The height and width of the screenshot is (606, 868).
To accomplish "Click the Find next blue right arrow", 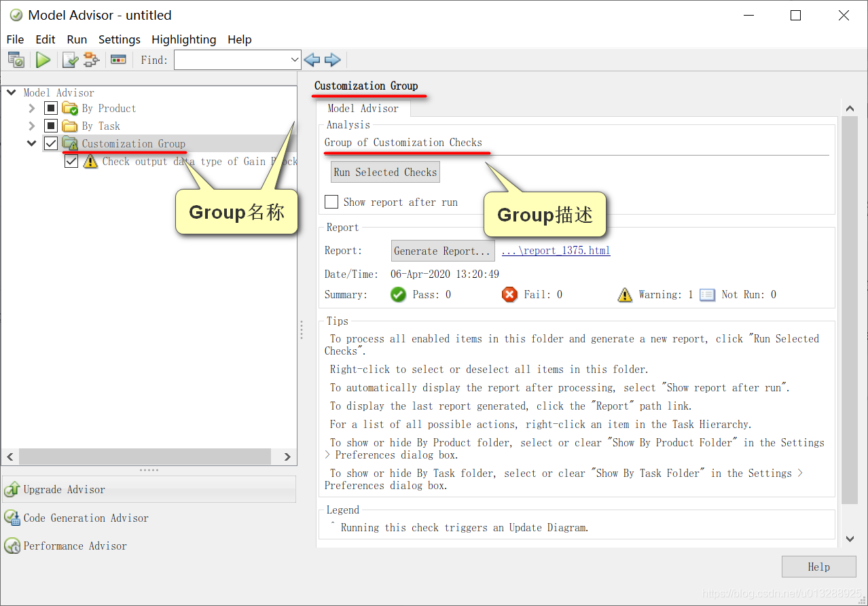I will pos(332,60).
